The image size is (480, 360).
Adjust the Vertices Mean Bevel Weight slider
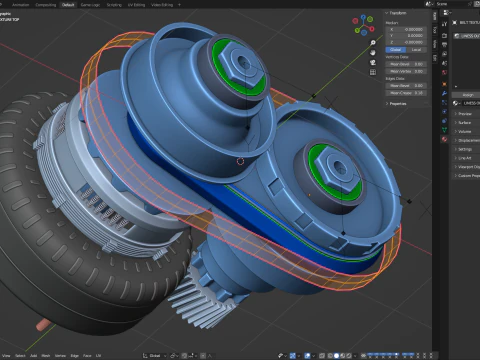click(x=406, y=64)
